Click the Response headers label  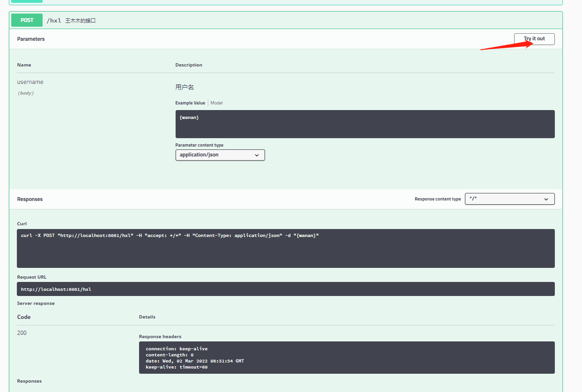click(160, 337)
